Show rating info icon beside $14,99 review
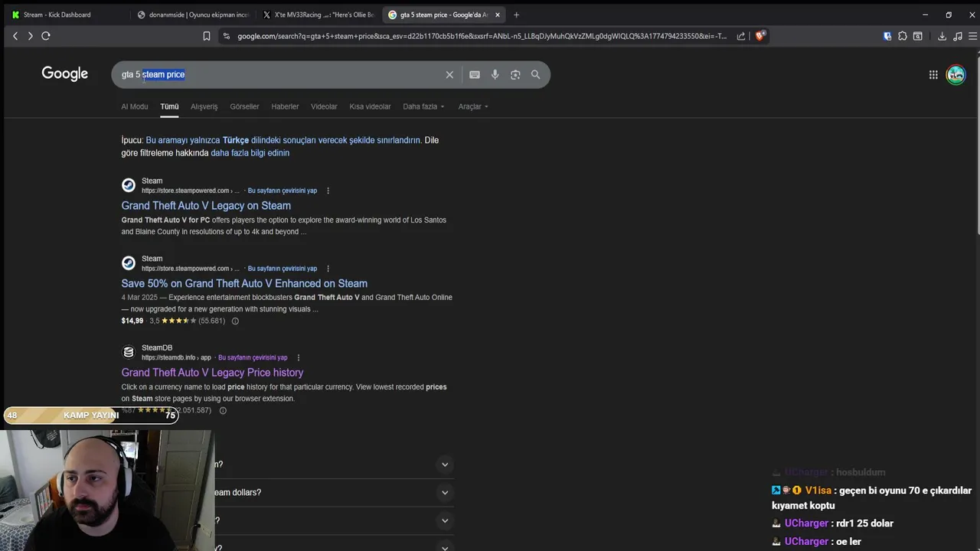Viewport: 980px width, 551px height. [235, 321]
